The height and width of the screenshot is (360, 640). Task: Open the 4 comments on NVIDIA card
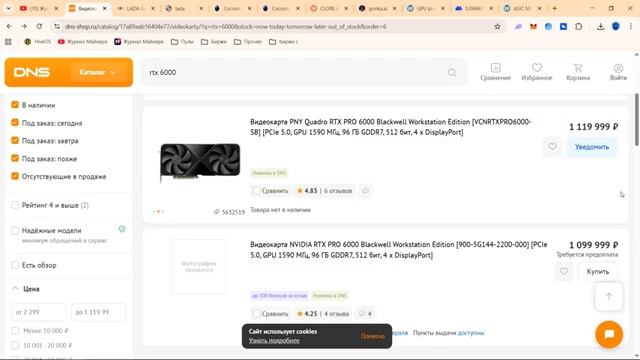(x=365, y=313)
